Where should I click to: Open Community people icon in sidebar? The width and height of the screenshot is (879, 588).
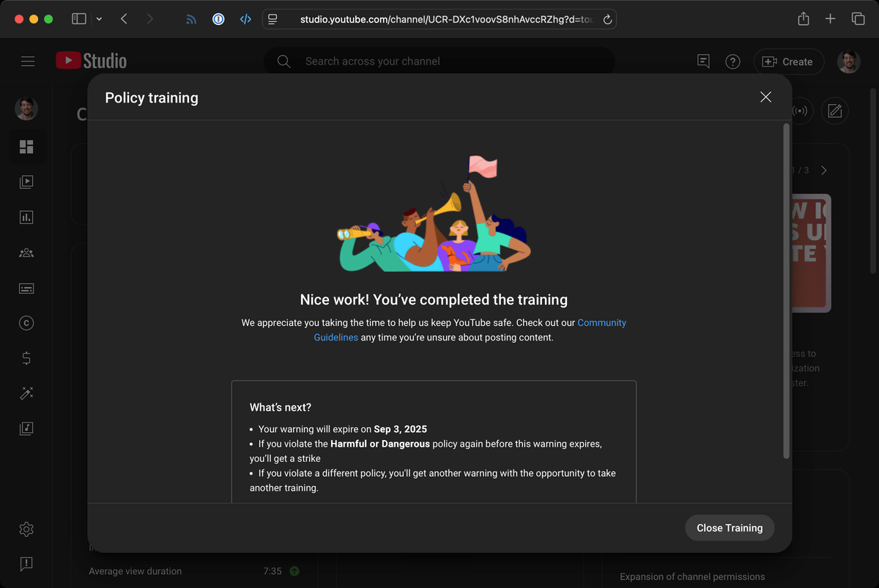point(26,253)
